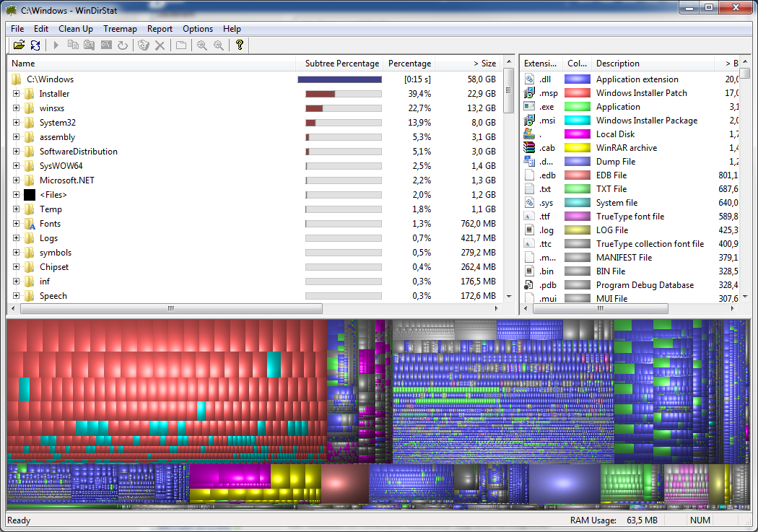Sort by the Percentage column header

[409, 64]
